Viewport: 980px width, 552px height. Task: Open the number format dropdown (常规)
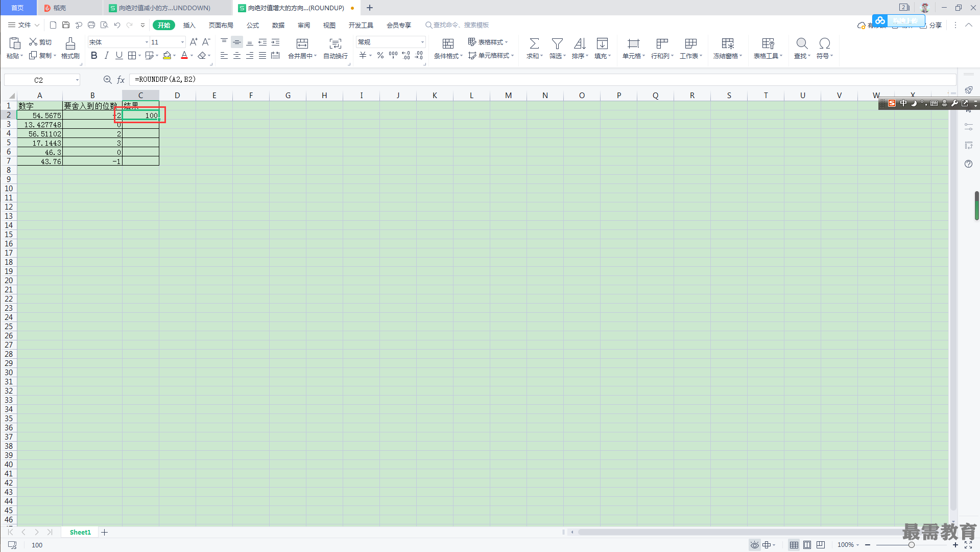point(422,42)
